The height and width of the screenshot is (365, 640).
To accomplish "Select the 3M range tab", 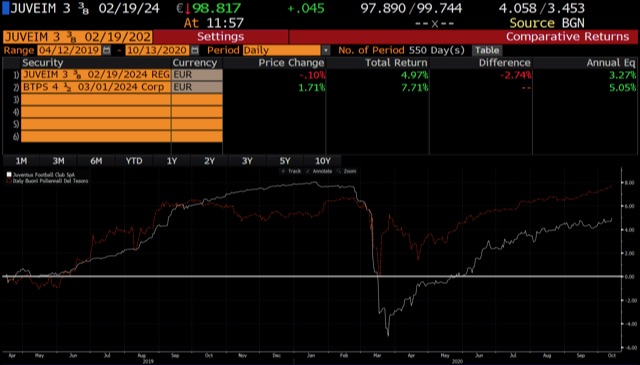I will [x=58, y=161].
